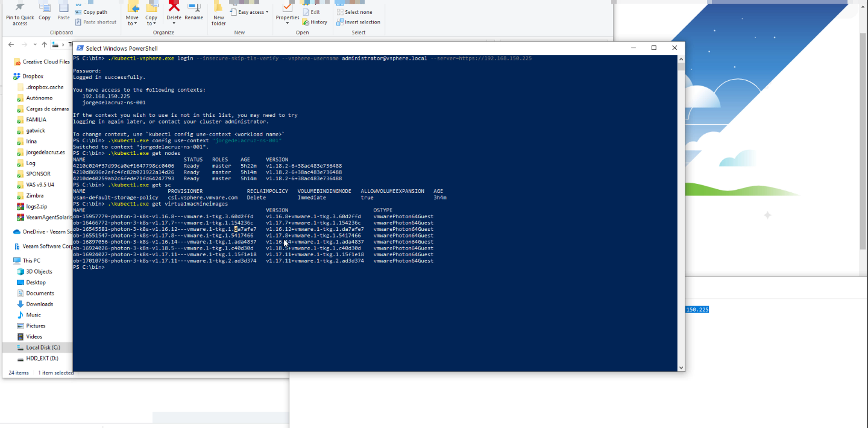Image resolution: width=868 pixels, height=428 pixels.
Task: Open the Easy access dropdown
Action: click(x=250, y=12)
